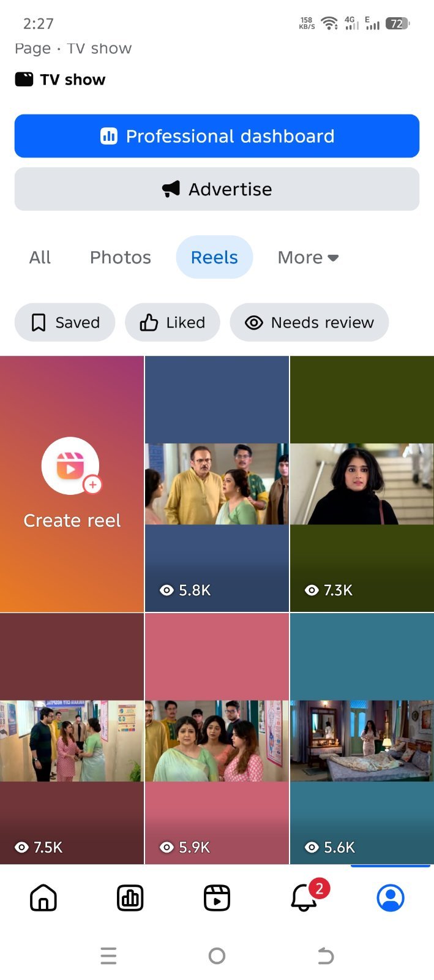Viewport: 434px width, 980px height.
Task: Open the reel with 5.9K views
Action: point(217,739)
